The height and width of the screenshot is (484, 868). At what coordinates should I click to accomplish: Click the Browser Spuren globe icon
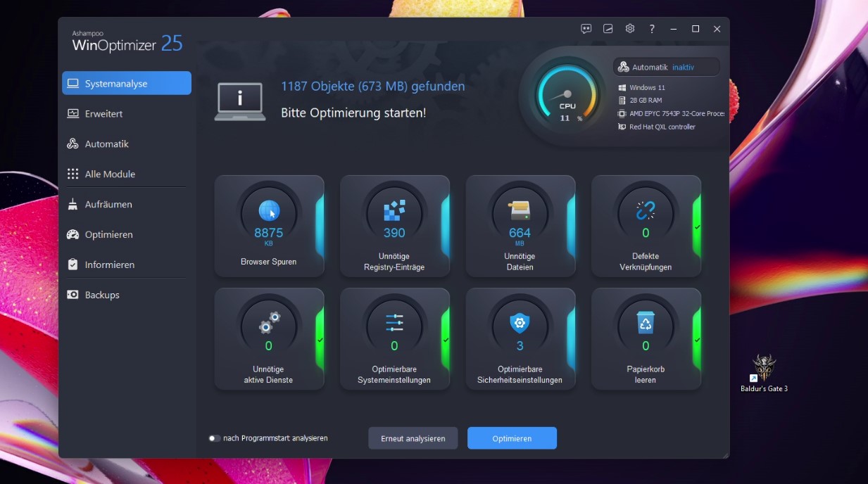coord(269,210)
